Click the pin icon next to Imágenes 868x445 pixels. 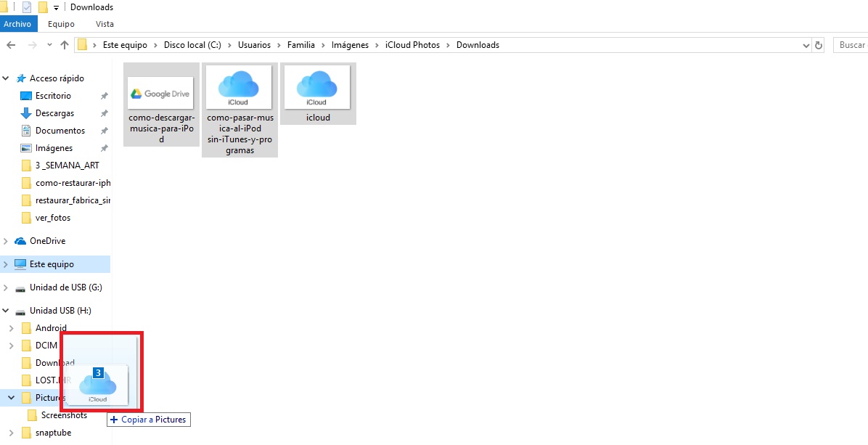pos(104,148)
